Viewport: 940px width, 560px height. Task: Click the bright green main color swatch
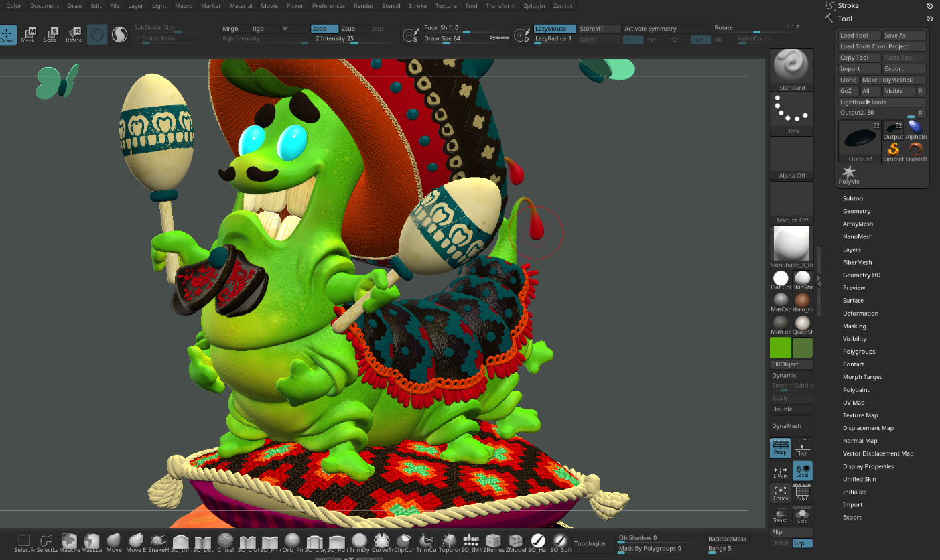point(781,348)
